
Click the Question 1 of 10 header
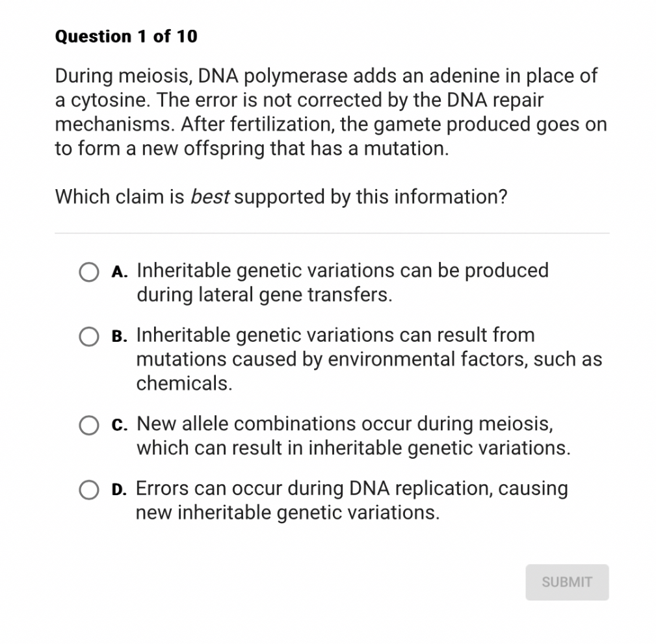pos(125,36)
